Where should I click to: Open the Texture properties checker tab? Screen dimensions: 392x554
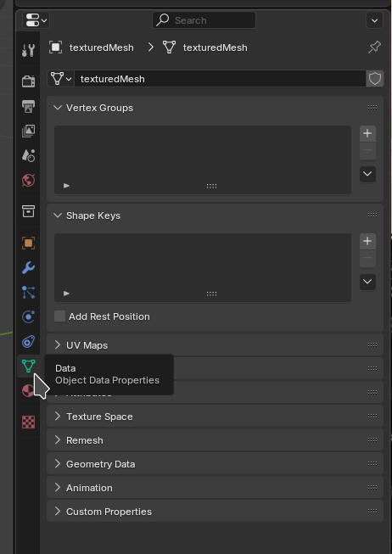click(x=28, y=422)
